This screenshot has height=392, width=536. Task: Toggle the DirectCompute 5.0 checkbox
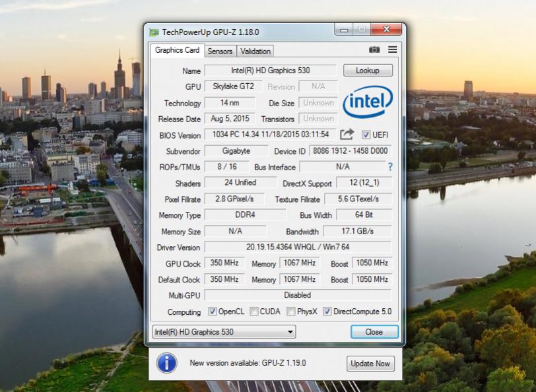click(x=327, y=311)
